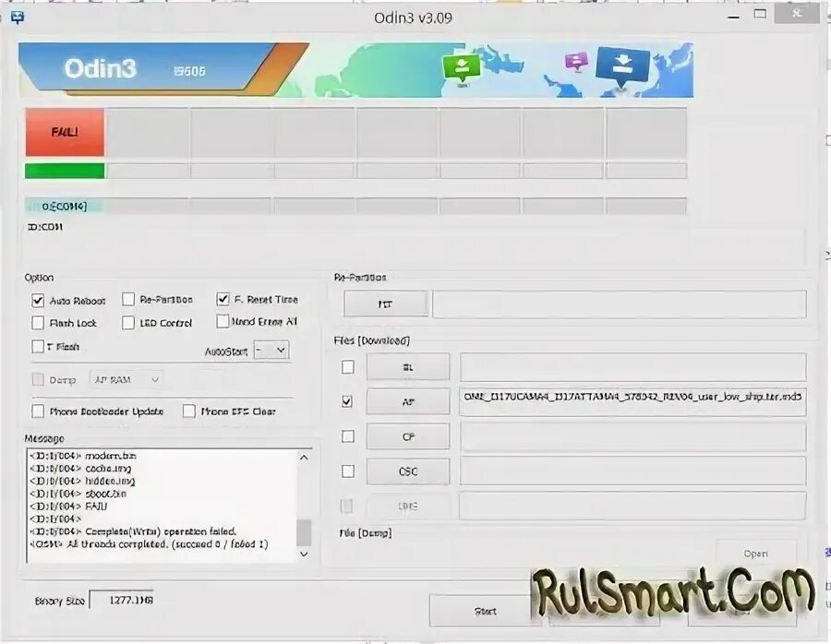Click the CSC file path field

(632, 471)
